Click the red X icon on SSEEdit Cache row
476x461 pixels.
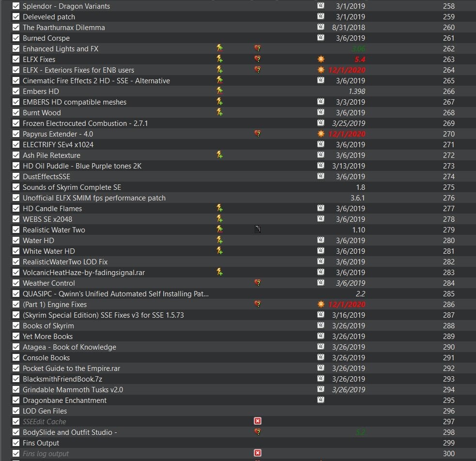[258, 421]
